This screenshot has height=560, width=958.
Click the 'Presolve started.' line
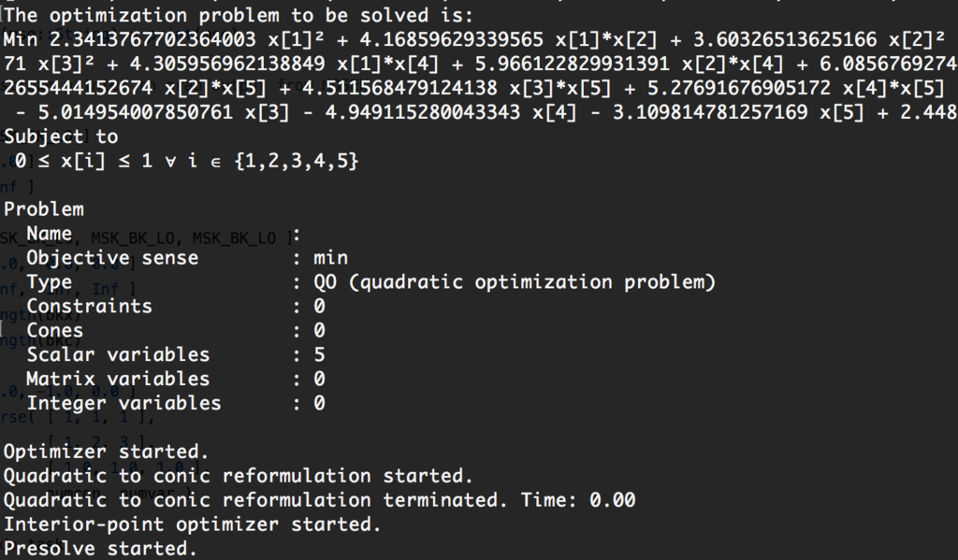click(x=101, y=549)
